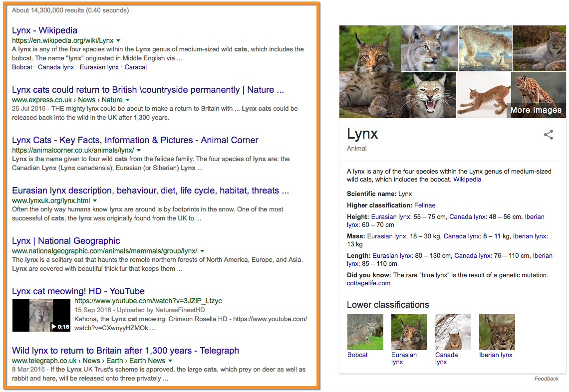Open Lynx | National Geographic result

point(66,241)
